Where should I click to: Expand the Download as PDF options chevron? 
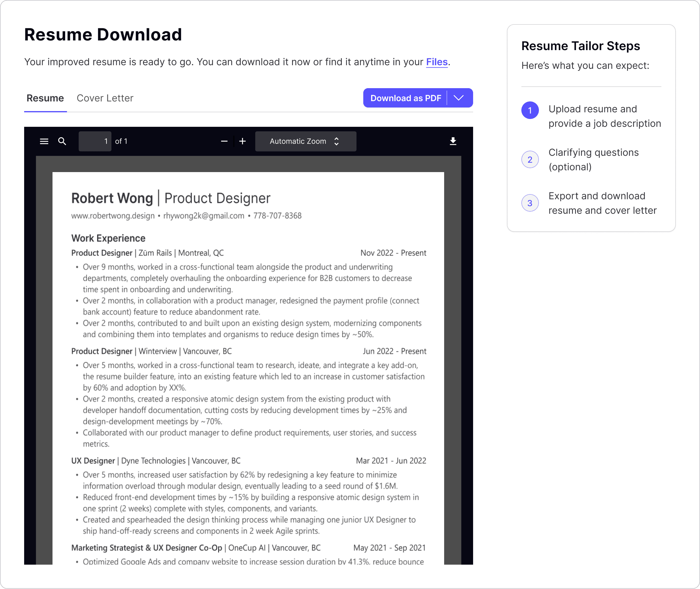click(x=458, y=98)
